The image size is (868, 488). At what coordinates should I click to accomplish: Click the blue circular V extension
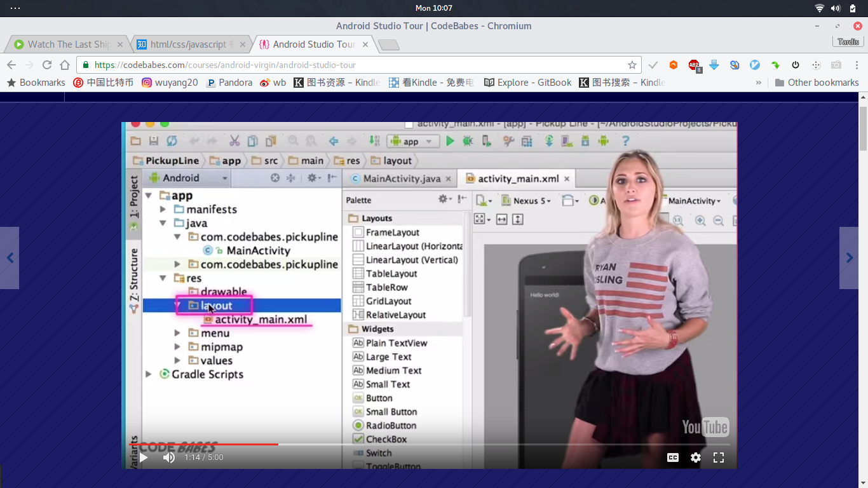755,65
